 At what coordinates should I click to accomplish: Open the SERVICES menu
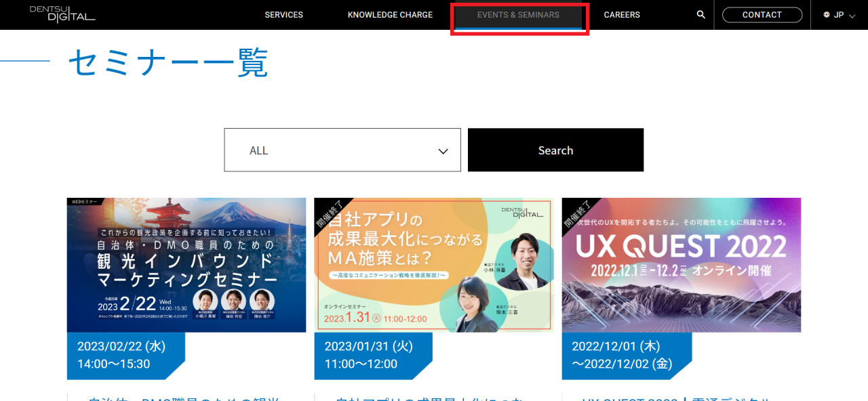283,15
